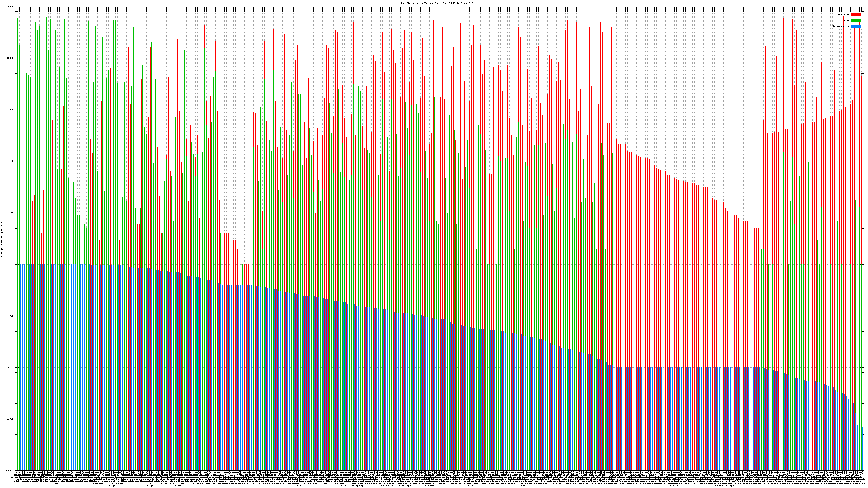The height and width of the screenshot is (488, 868).
Task: Click the 100000 y-axis tick label
Action: 10,7
